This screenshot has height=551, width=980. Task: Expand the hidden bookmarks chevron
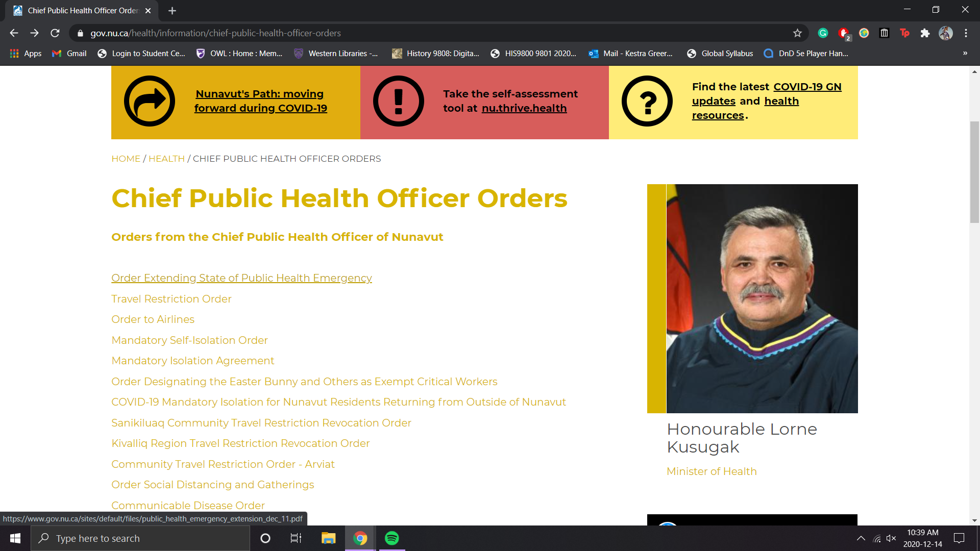965,53
